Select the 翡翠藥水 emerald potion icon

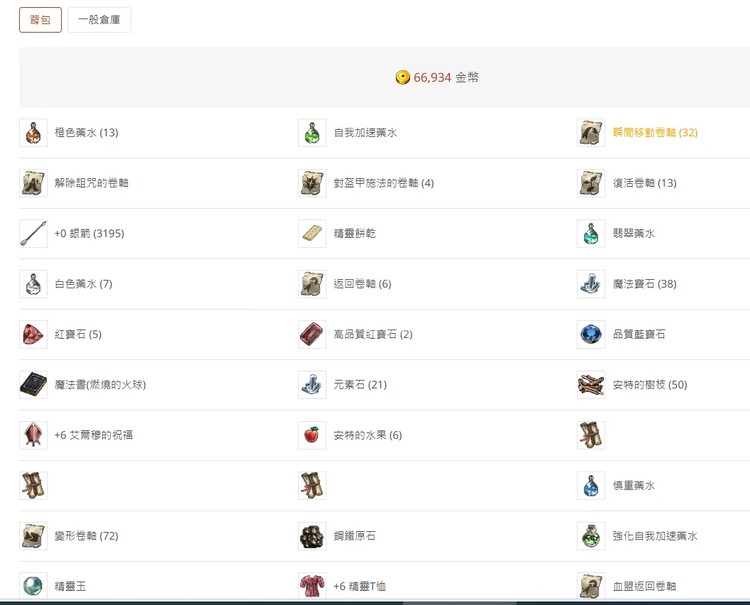tap(591, 233)
